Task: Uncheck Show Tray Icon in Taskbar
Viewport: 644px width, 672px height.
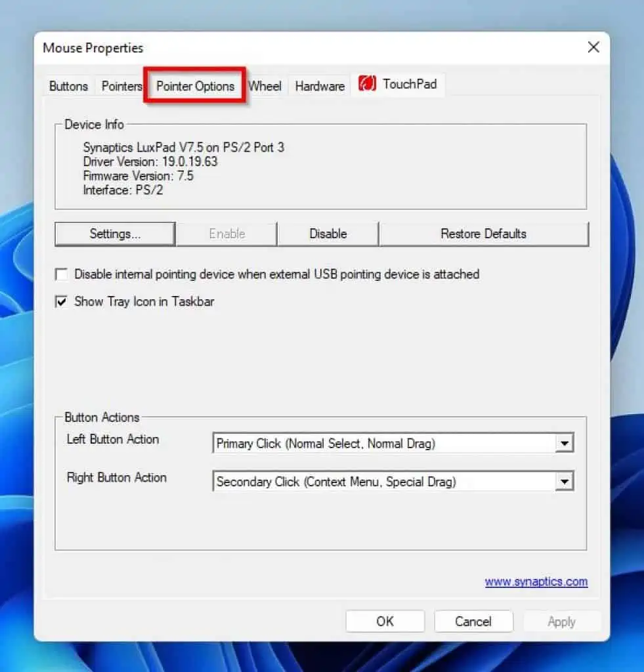Action: pyautogui.click(x=62, y=302)
